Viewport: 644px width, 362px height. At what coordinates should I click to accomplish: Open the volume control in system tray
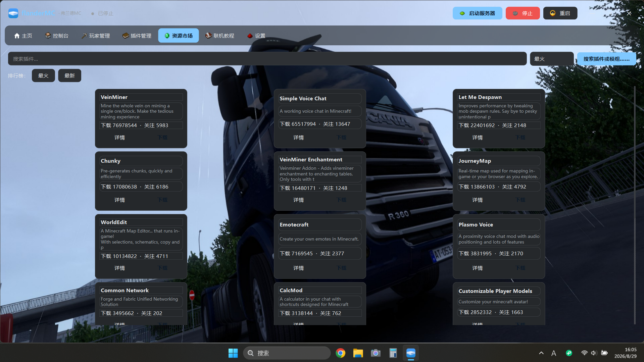click(x=594, y=353)
